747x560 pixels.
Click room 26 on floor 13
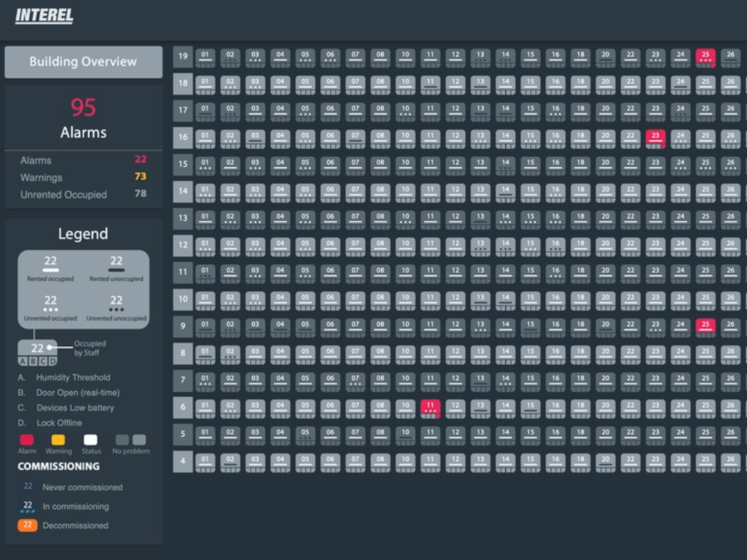tap(730, 219)
